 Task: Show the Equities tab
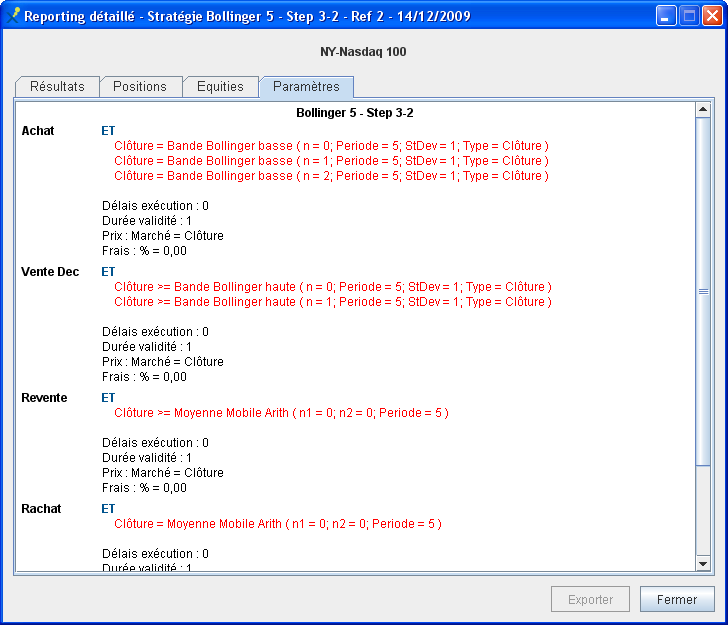click(x=220, y=87)
